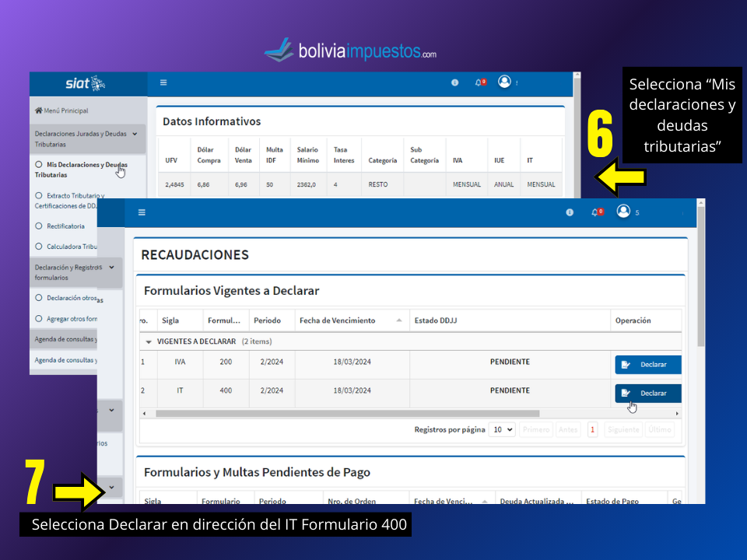The image size is (747, 560).
Task: Open the notification bell in the RECAUDACIONES window header
Action: click(x=596, y=212)
